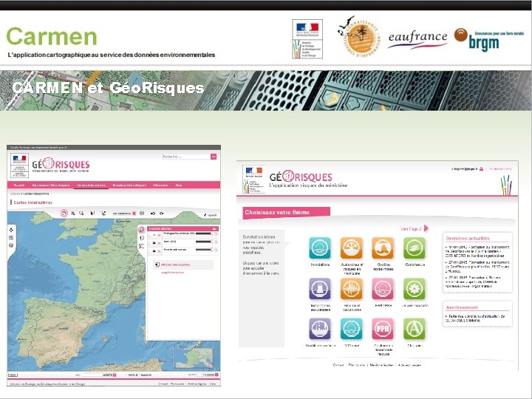Open the legend list icon left of map
532x399 pixels.
(11, 237)
